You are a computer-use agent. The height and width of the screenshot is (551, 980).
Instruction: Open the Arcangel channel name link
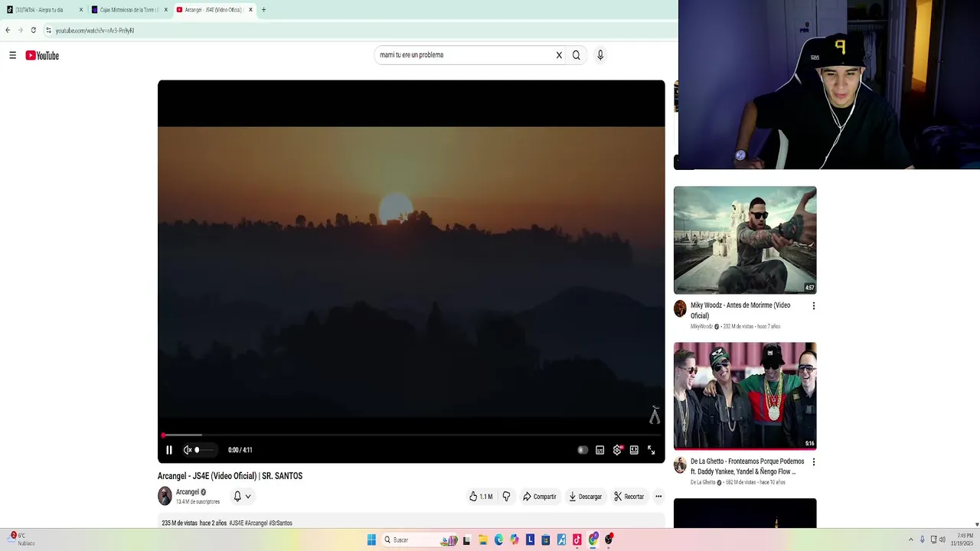coord(188,492)
